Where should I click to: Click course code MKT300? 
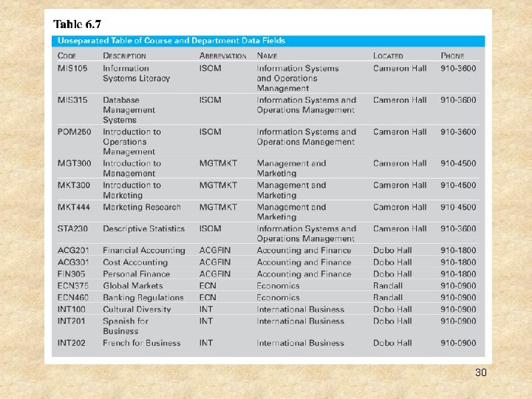coord(74,185)
